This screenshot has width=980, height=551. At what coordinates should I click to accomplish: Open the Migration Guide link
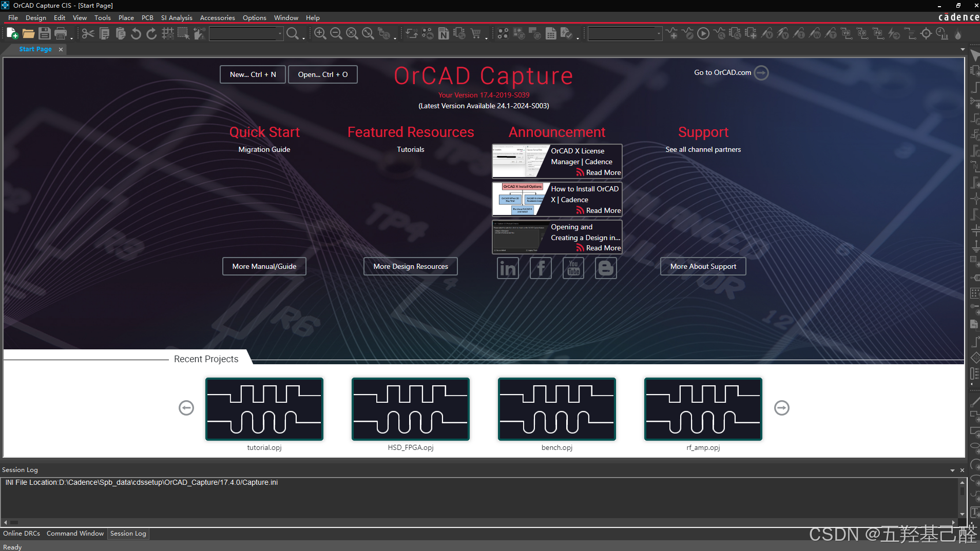[264, 149]
